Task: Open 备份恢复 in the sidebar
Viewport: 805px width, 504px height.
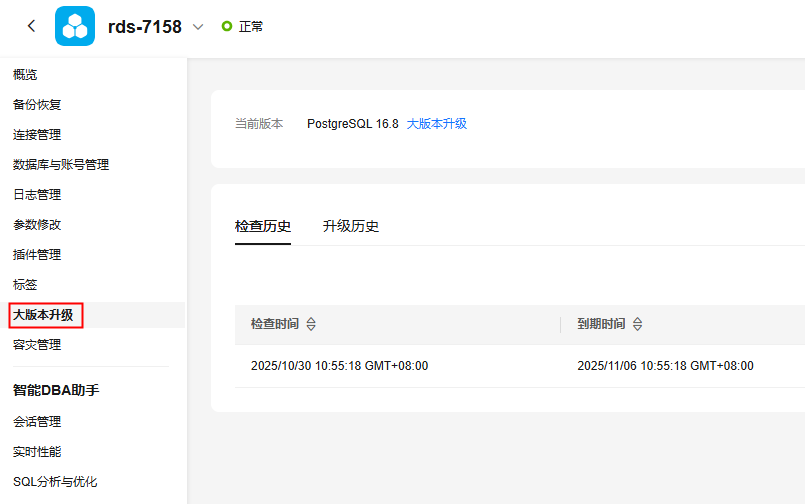Action: pyautogui.click(x=38, y=104)
